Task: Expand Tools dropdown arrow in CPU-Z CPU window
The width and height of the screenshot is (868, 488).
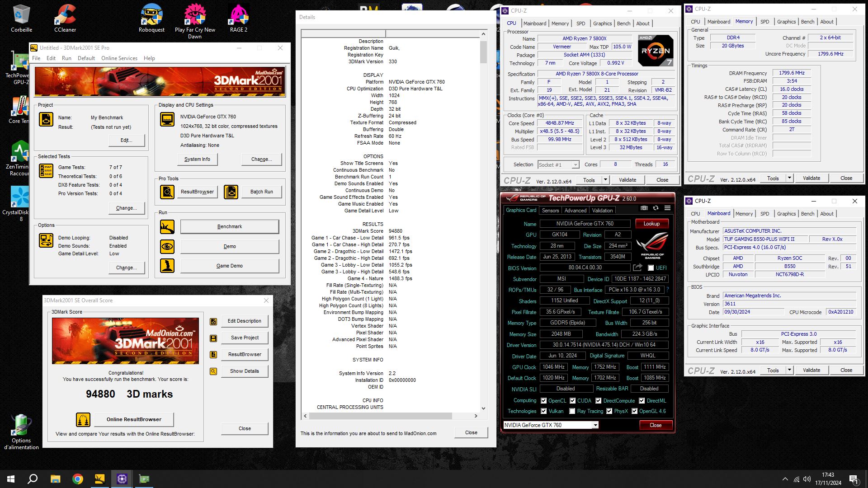Action: point(606,180)
